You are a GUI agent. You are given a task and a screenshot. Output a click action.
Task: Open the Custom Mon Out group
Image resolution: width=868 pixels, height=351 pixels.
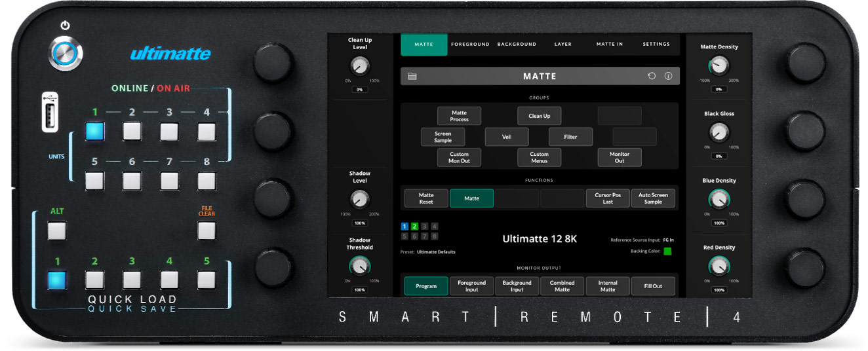(x=460, y=157)
